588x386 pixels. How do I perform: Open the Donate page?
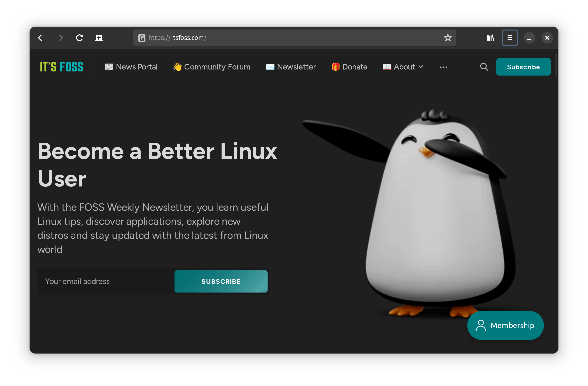349,67
